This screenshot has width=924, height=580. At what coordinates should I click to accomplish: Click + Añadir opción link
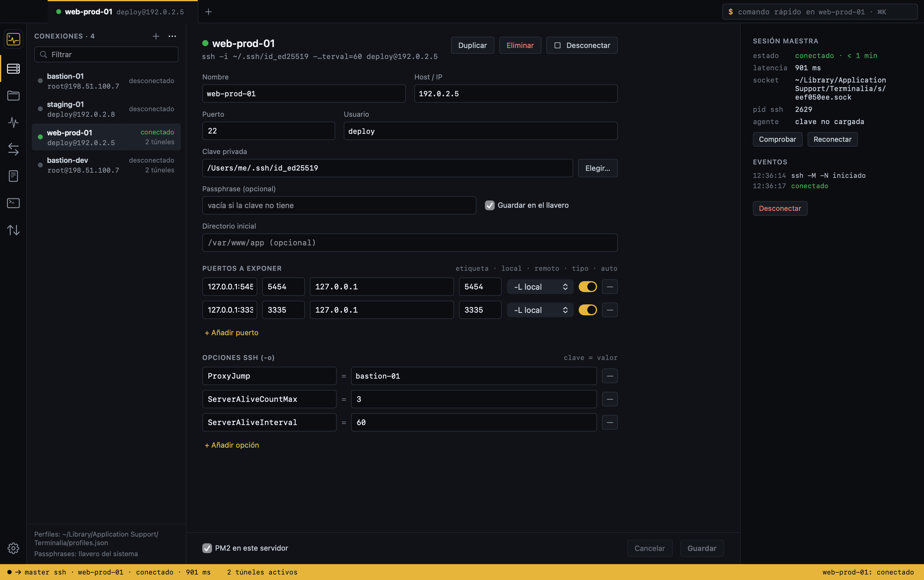(x=232, y=445)
